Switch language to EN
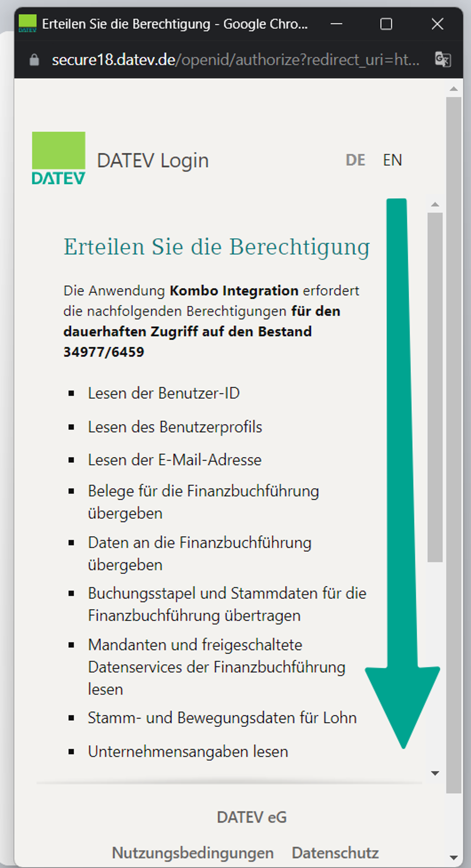471x868 pixels. point(392,160)
